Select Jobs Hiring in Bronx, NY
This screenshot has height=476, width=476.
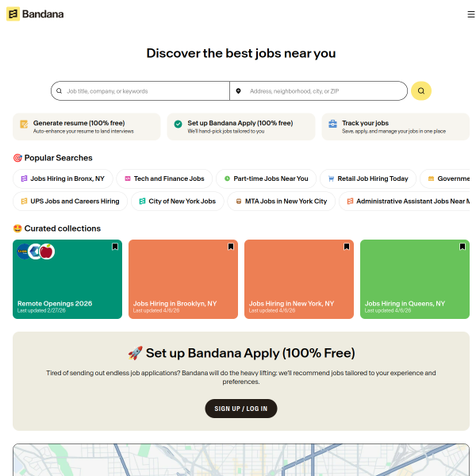coord(63,178)
